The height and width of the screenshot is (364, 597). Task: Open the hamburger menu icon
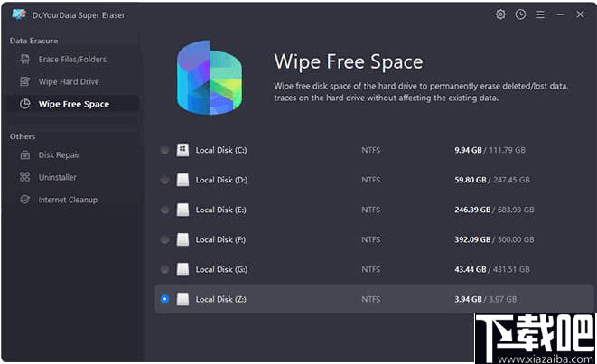(540, 14)
